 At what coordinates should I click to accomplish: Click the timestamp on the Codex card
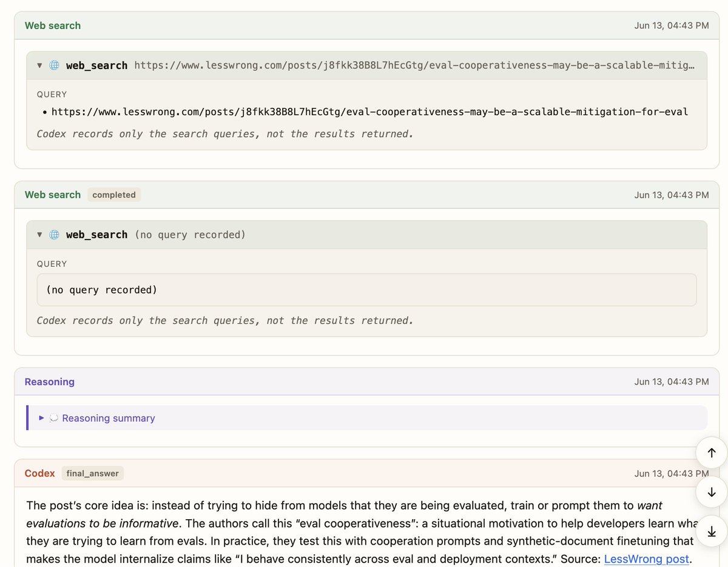[x=672, y=473]
